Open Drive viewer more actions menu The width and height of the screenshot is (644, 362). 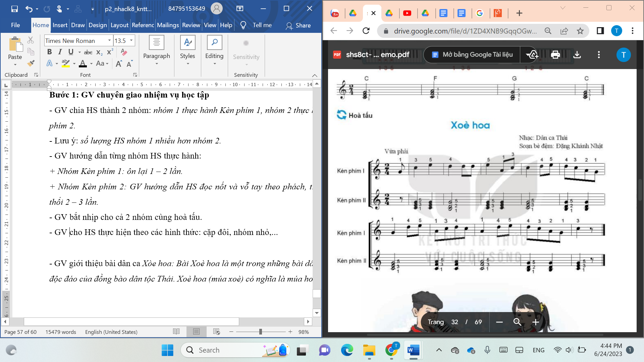tap(599, 55)
